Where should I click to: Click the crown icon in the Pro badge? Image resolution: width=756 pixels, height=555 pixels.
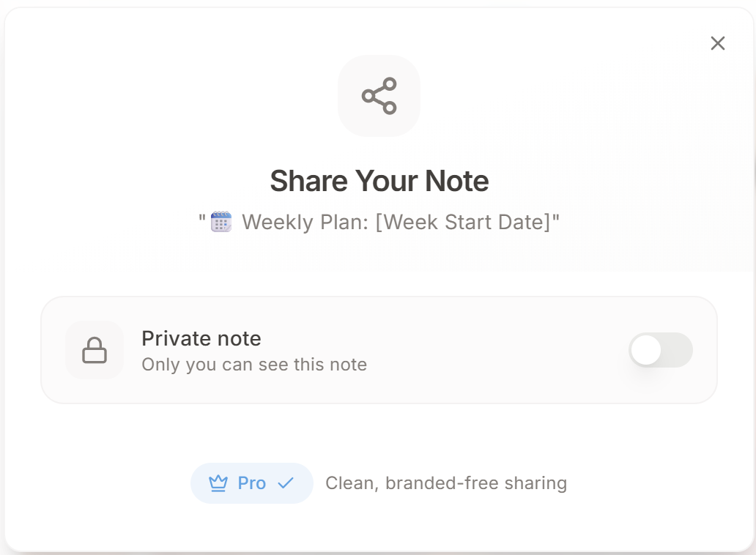(x=218, y=483)
